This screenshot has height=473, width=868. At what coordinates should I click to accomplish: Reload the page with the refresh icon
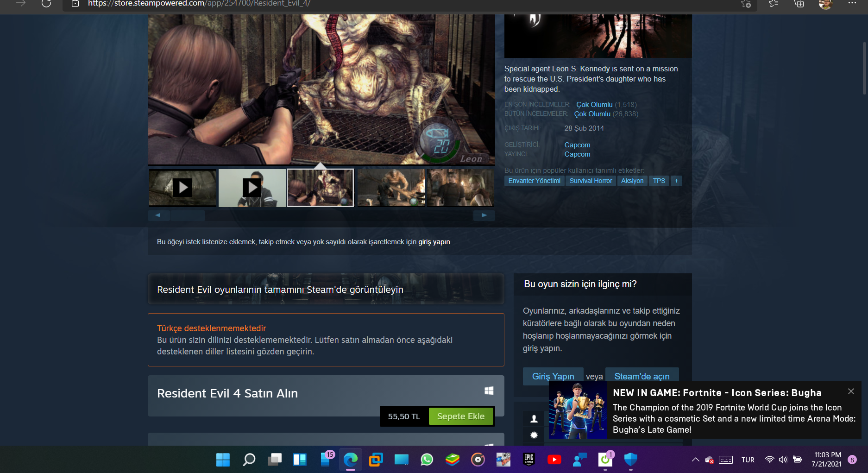pos(46,4)
